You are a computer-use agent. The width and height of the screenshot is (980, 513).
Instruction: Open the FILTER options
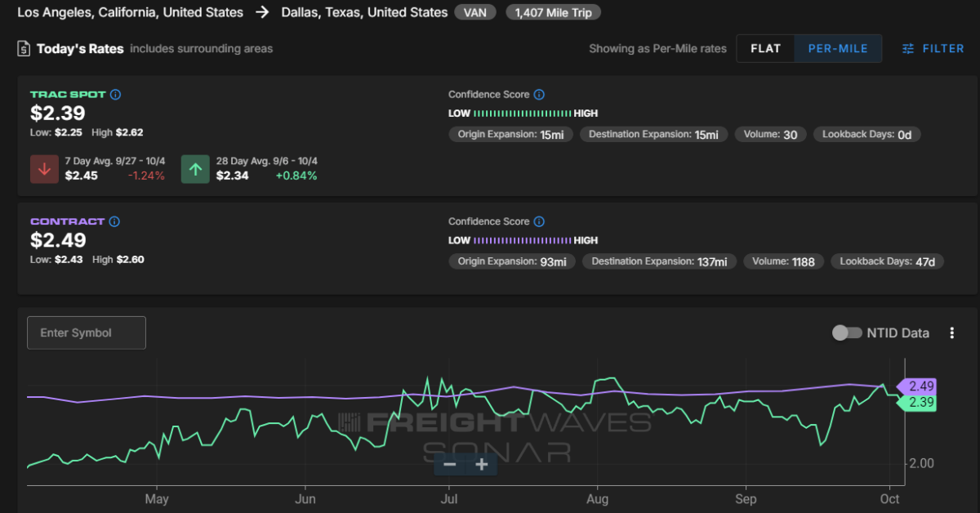coord(933,48)
